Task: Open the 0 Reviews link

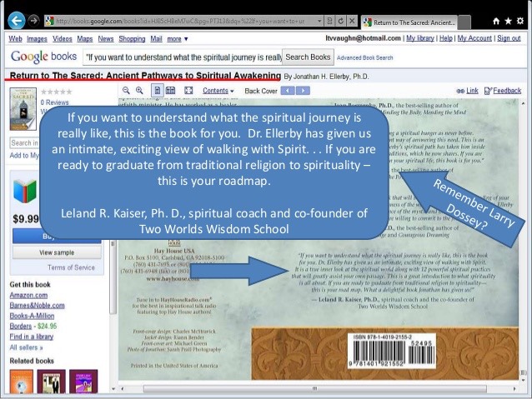Action: (x=54, y=102)
